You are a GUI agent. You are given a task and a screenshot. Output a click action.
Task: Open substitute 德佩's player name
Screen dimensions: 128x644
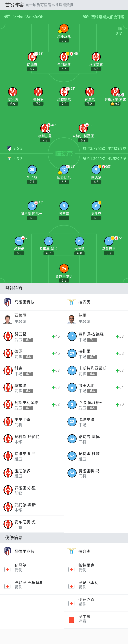[x=18, y=351]
